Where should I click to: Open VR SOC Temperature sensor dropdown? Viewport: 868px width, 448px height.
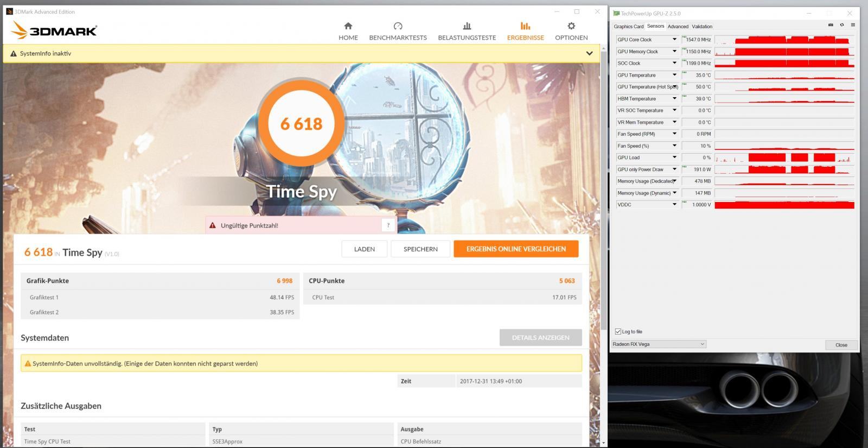click(x=674, y=110)
